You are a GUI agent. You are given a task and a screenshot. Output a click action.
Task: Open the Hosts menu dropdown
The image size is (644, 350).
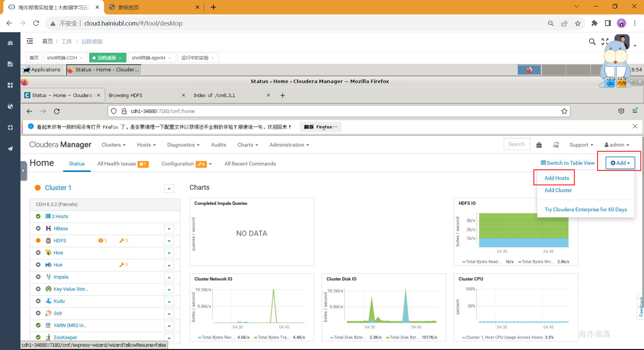[146, 145]
